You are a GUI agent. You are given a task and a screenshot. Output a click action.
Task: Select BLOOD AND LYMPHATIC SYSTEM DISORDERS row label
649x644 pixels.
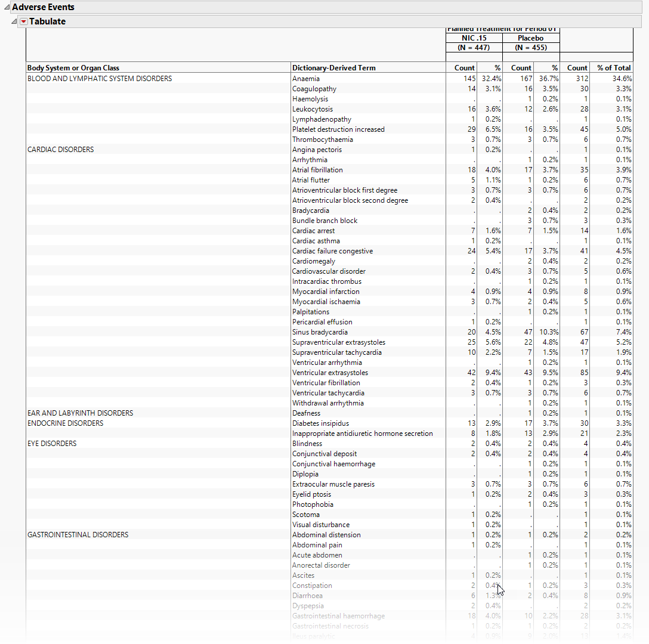click(100, 79)
